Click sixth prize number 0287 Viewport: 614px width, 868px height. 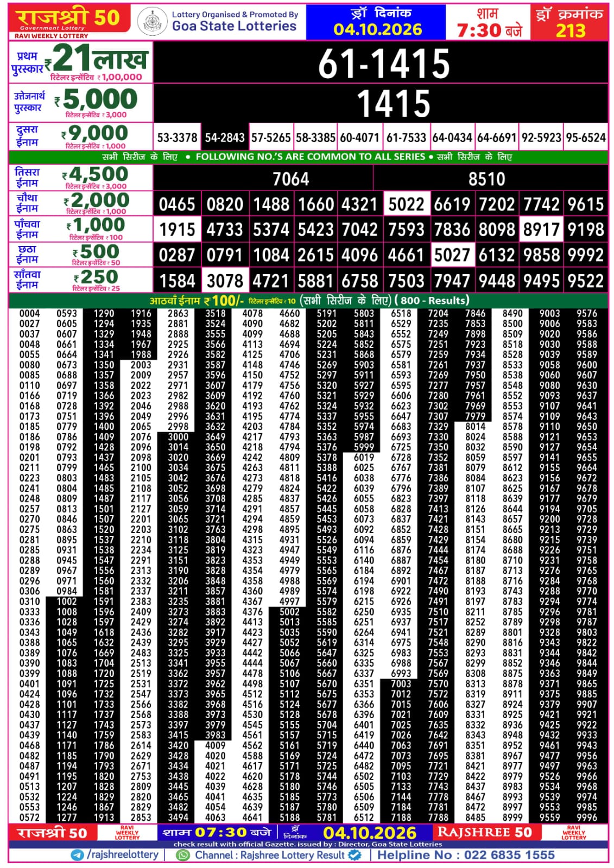[177, 255]
